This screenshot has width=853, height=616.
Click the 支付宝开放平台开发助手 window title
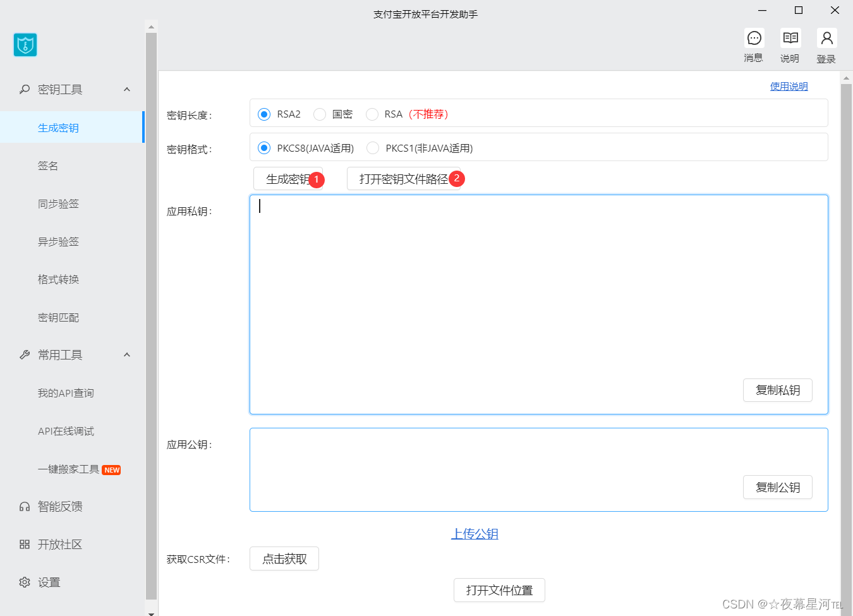(426, 14)
